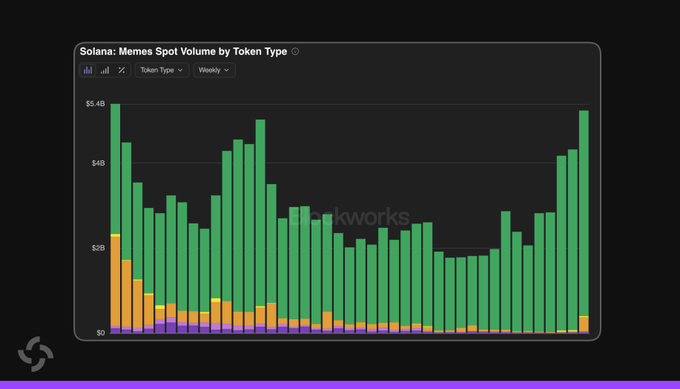
Task: Toggle the percentage view icon
Action: pyautogui.click(x=122, y=70)
